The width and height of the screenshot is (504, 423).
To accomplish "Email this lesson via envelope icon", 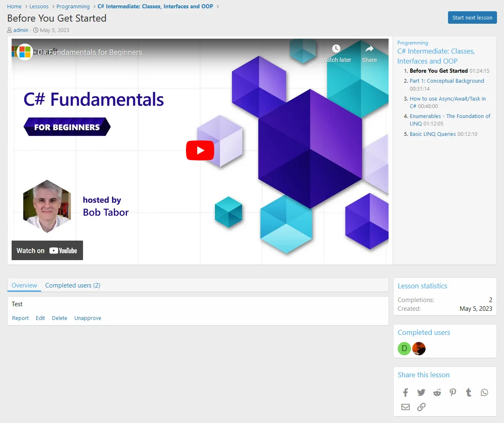I will pyautogui.click(x=406, y=407).
